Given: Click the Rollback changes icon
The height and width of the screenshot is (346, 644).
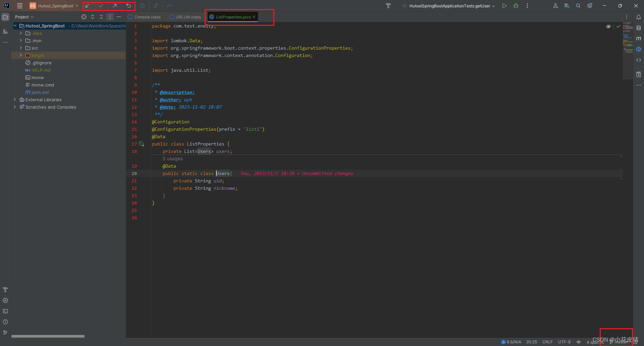Looking at the screenshot, I should tap(128, 6).
